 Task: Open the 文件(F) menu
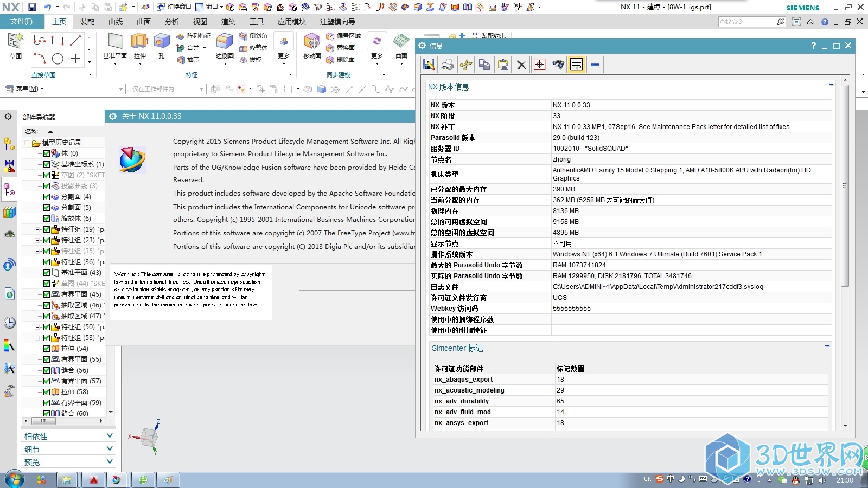pyautogui.click(x=21, y=22)
